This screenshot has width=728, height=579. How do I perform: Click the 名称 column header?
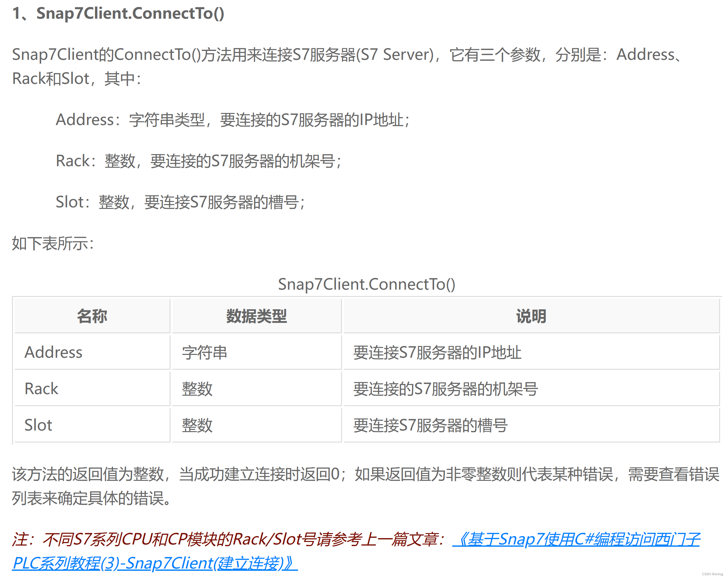point(92,316)
